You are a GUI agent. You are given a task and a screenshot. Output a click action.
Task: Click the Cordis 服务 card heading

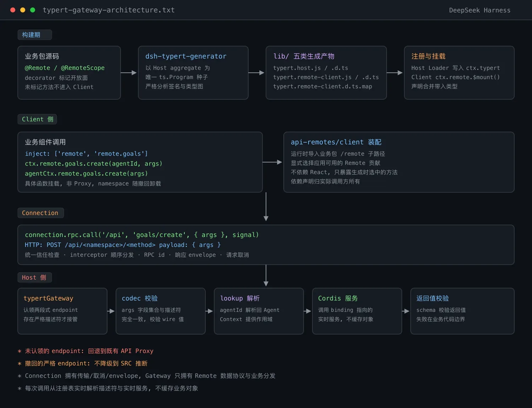click(338, 298)
